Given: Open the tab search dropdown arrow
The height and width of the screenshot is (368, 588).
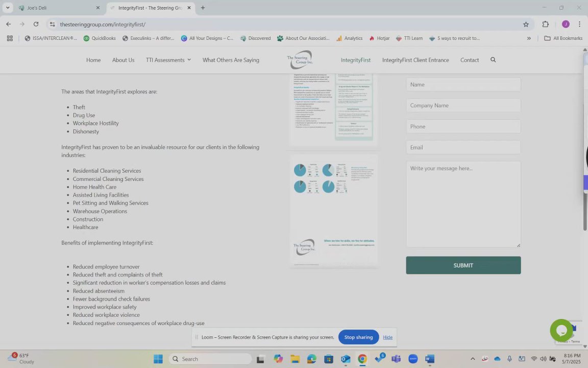Looking at the screenshot, I should coord(8,8).
